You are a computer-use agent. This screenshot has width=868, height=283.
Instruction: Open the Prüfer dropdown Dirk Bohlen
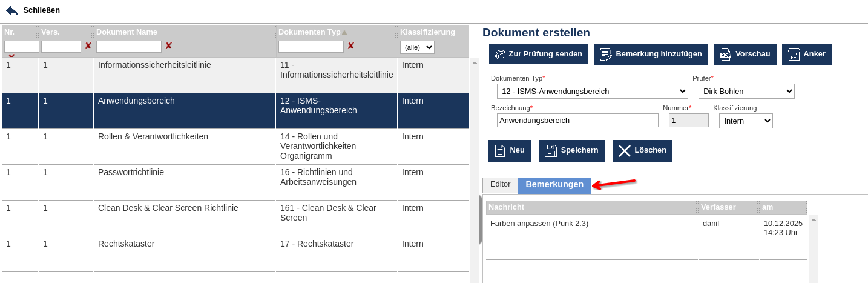click(x=746, y=92)
